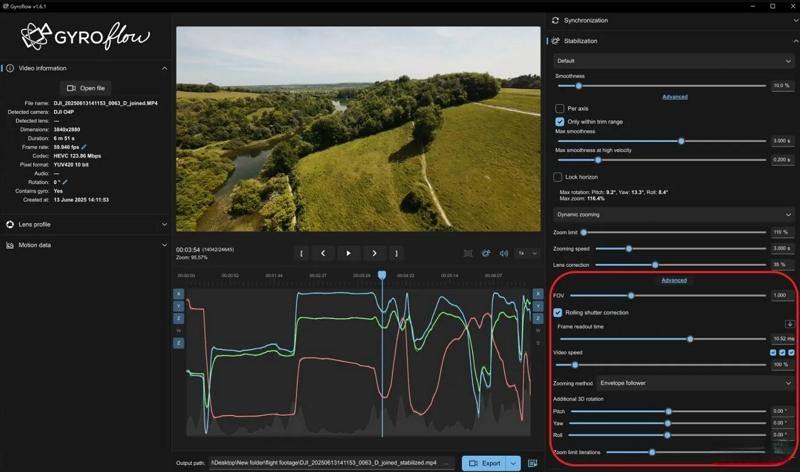The image size is (800, 472).
Task: Toggle fullscreen preview icon
Action: pyautogui.click(x=469, y=253)
